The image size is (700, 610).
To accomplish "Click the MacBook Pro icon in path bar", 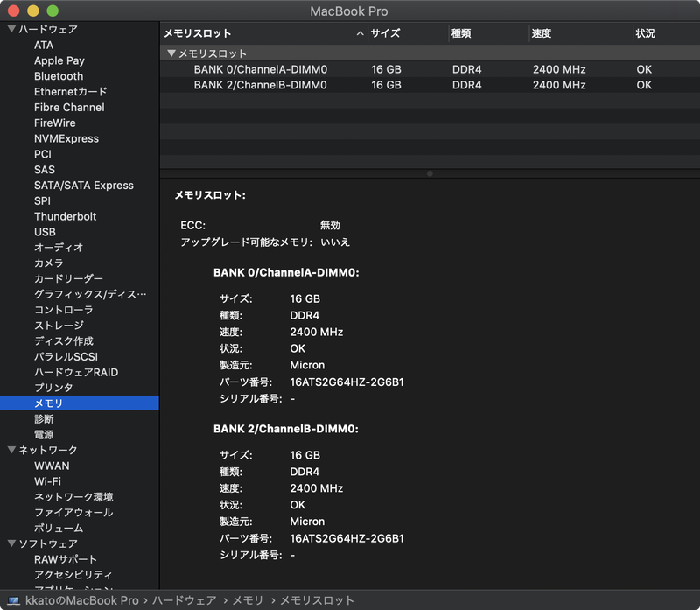I will (x=14, y=600).
